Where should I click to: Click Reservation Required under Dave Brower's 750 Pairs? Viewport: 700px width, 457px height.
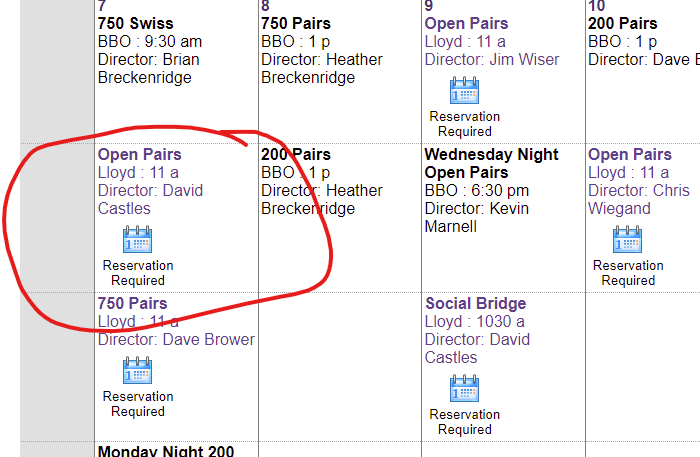click(x=137, y=404)
